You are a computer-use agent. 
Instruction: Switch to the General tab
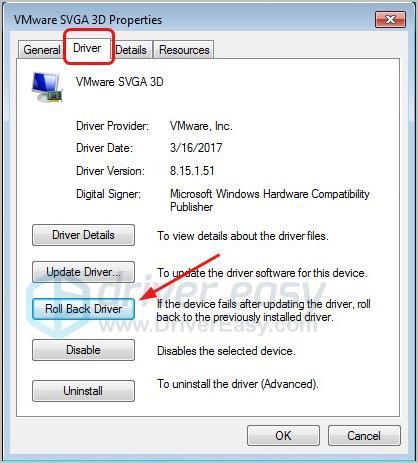pyautogui.click(x=42, y=50)
